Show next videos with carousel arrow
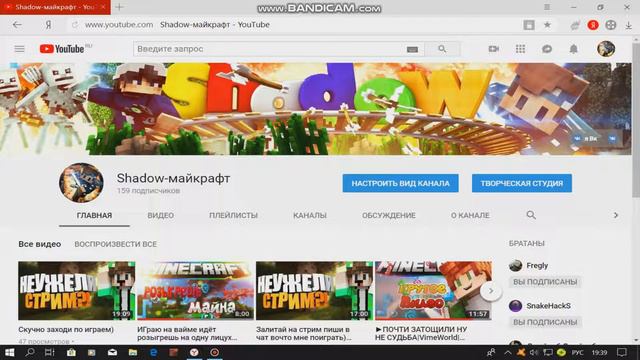The height and width of the screenshot is (360, 640). [x=491, y=291]
